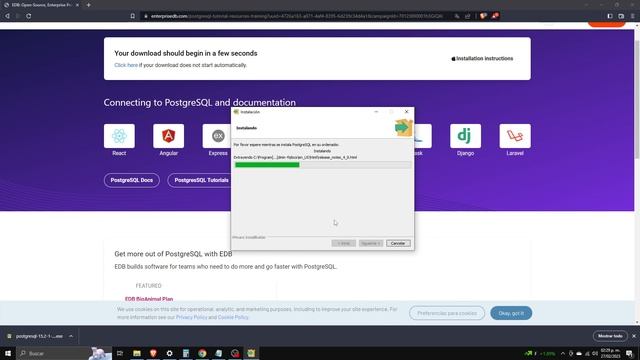Expand options for downloaded postgresql file
The height and width of the screenshot is (360, 640).
[x=71, y=336]
